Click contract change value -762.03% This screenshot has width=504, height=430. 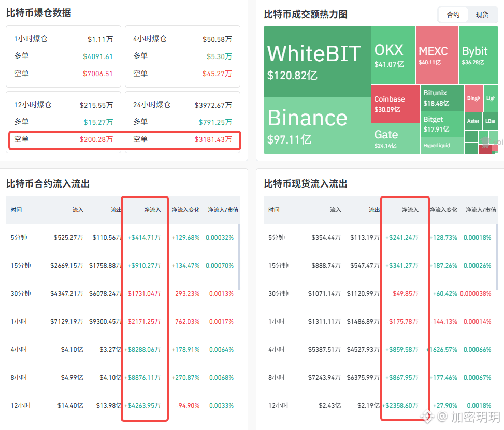[x=186, y=322]
